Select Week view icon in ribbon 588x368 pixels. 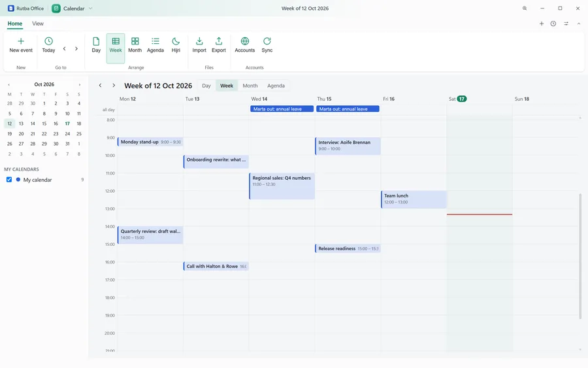click(116, 48)
